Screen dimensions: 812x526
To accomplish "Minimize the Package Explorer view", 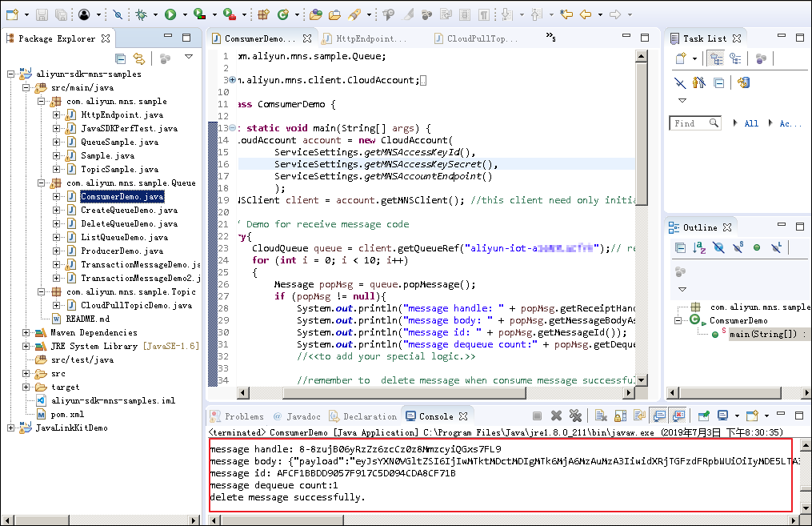I will click(x=168, y=36).
